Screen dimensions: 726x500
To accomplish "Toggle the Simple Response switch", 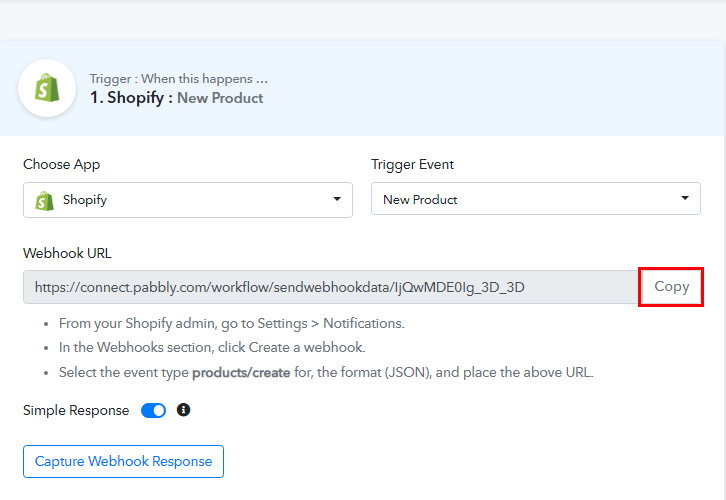I will [153, 410].
